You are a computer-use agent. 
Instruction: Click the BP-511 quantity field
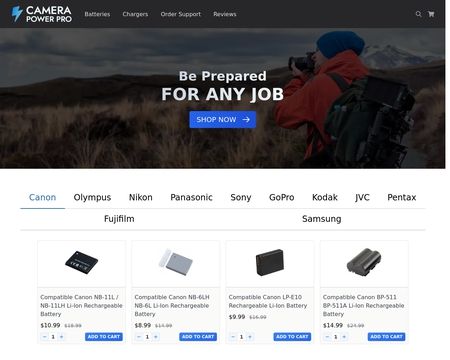(x=336, y=337)
